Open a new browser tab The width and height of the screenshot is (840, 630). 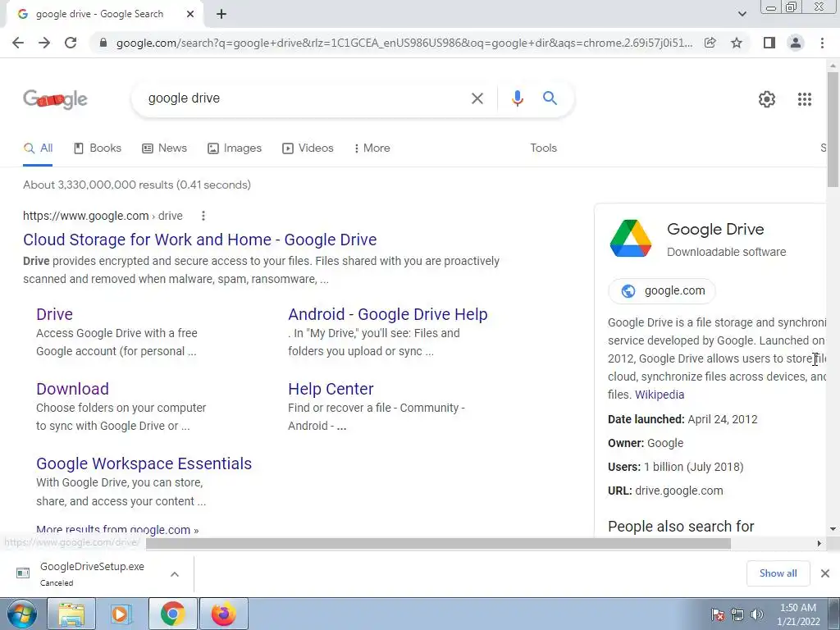click(x=221, y=15)
